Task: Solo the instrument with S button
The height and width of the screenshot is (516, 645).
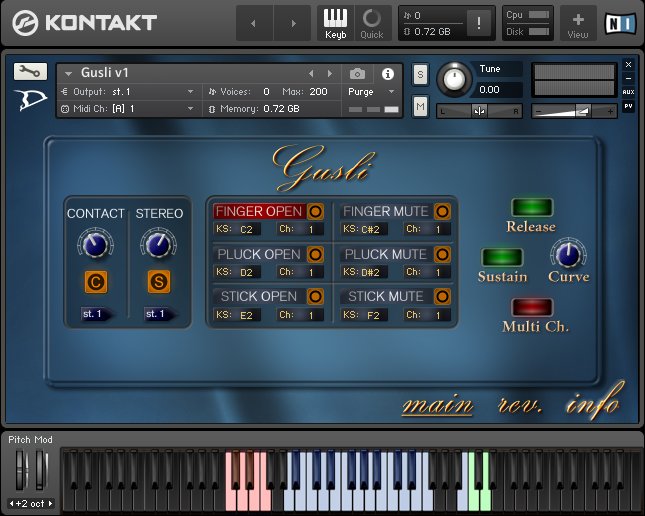Action: (x=420, y=74)
